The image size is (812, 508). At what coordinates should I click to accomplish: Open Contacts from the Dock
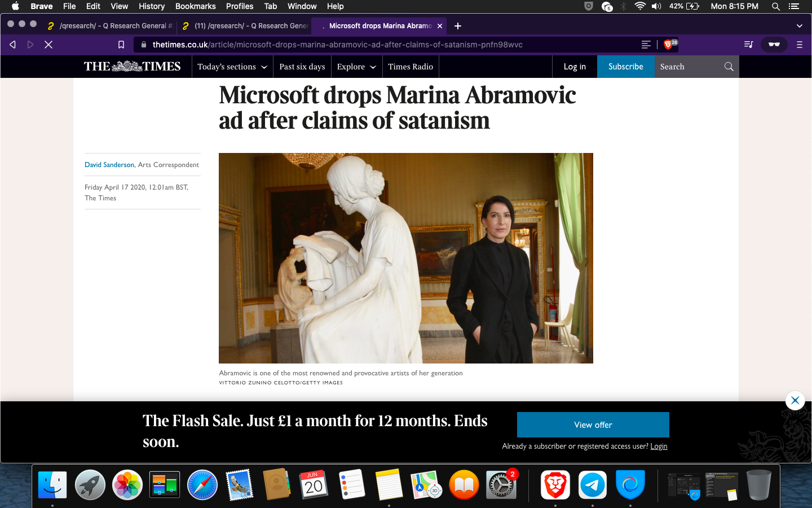[277, 485]
